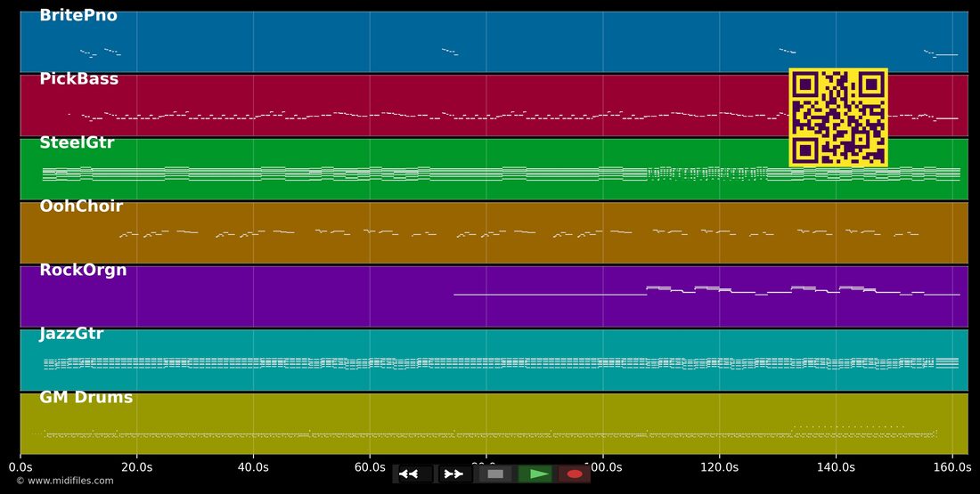Select the BritePno track label
980x494 pixels.
[x=78, y=16]
